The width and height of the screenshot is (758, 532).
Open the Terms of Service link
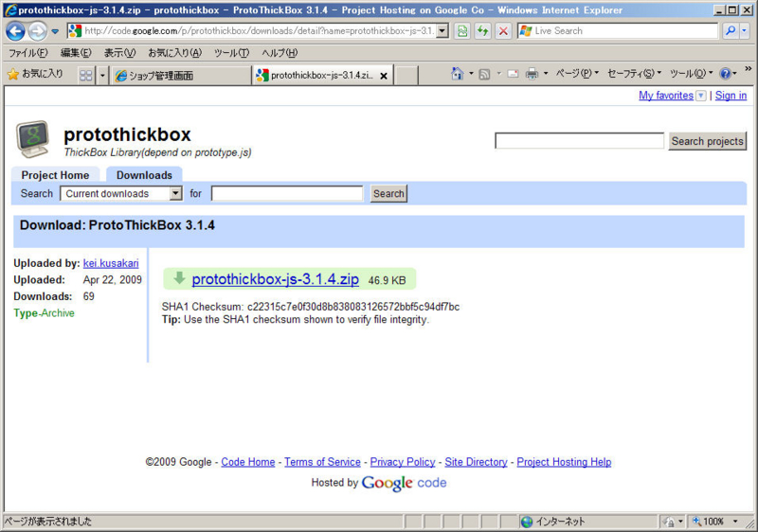tap(322, 462)
